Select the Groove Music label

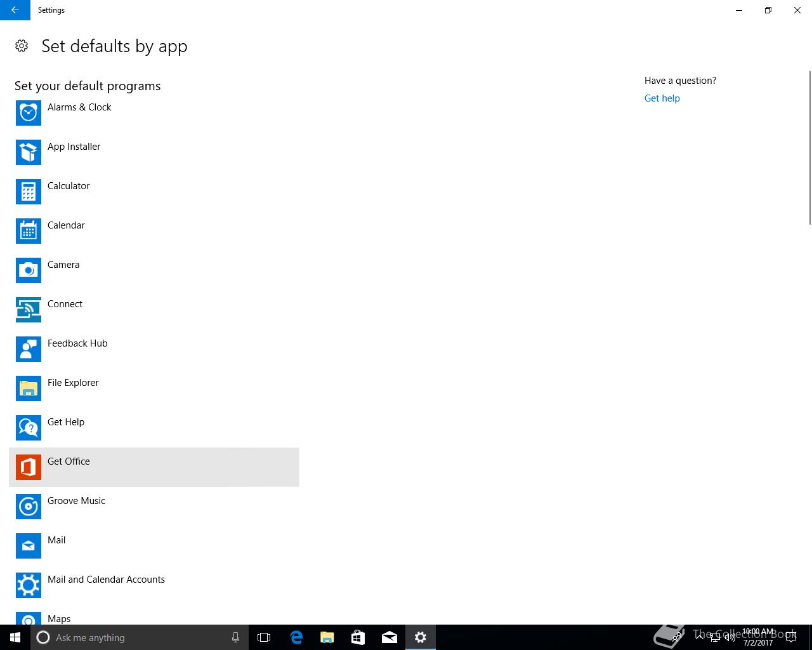coord(76,501)
